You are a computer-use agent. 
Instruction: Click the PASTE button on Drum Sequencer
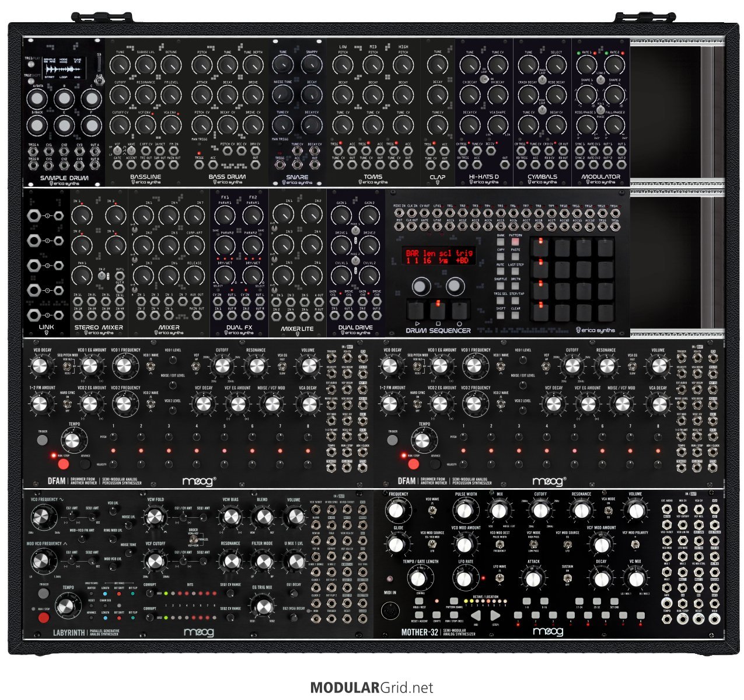(515, 256)
